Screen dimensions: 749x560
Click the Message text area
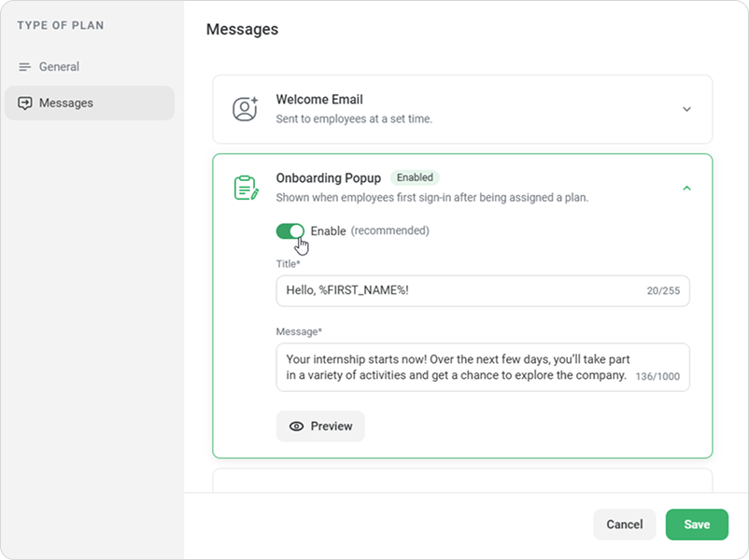tap(483, 367)
